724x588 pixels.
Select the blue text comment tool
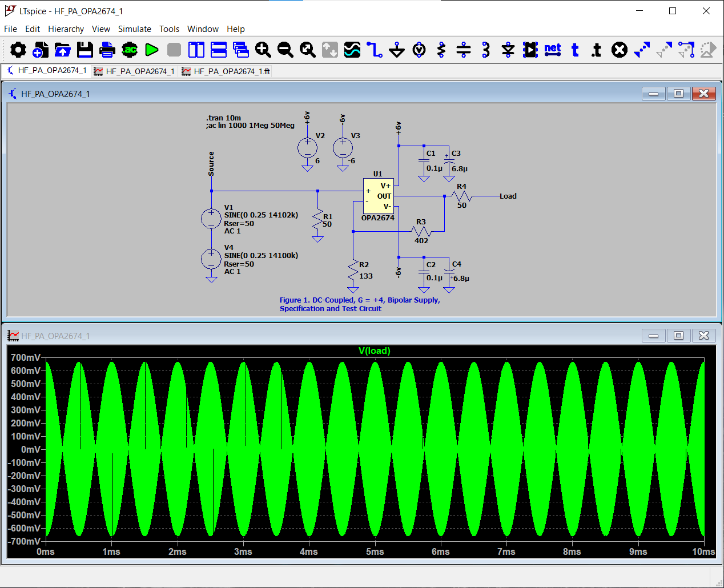(575, 50)
